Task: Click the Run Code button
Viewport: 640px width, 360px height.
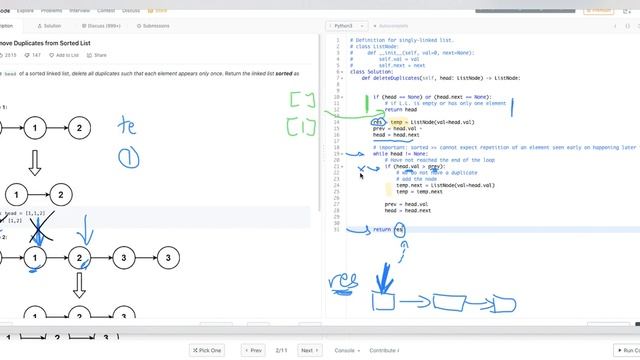Action: (x=628, y=350)
